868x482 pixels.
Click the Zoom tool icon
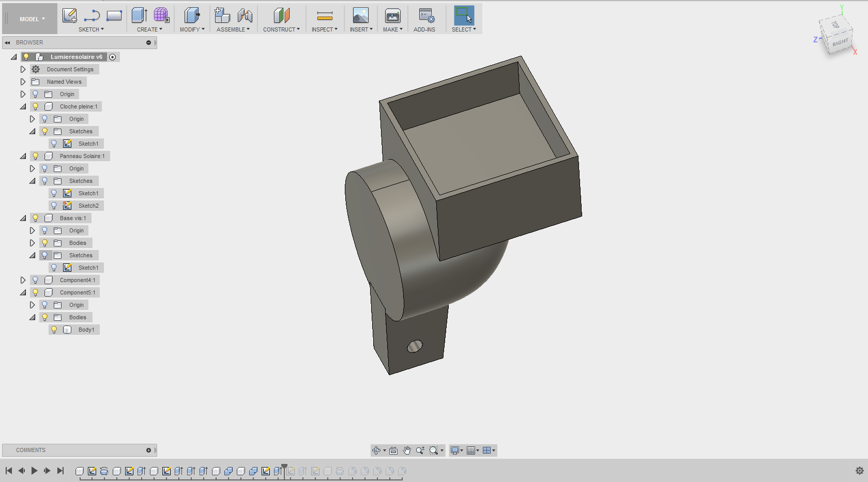[x=420, y=450]
